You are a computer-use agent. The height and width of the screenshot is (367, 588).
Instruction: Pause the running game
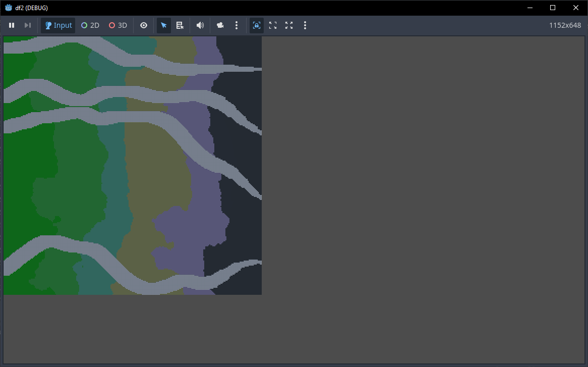12,25
